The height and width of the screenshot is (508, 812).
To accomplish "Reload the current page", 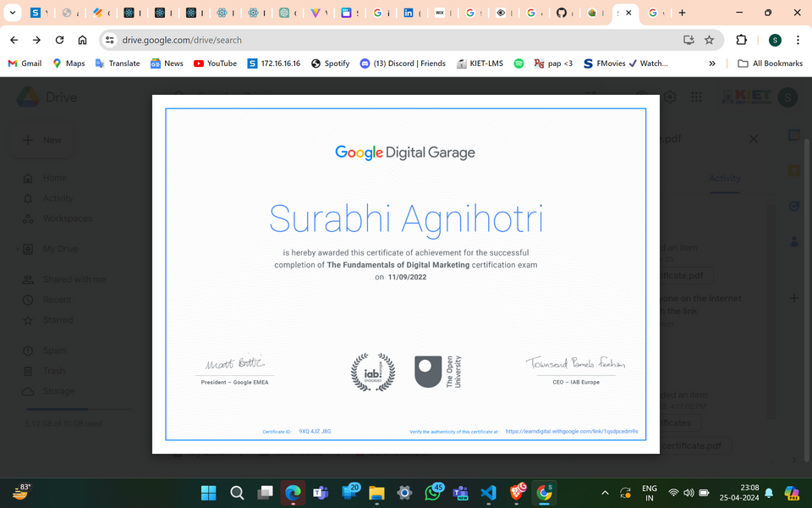I will point(59,40).
